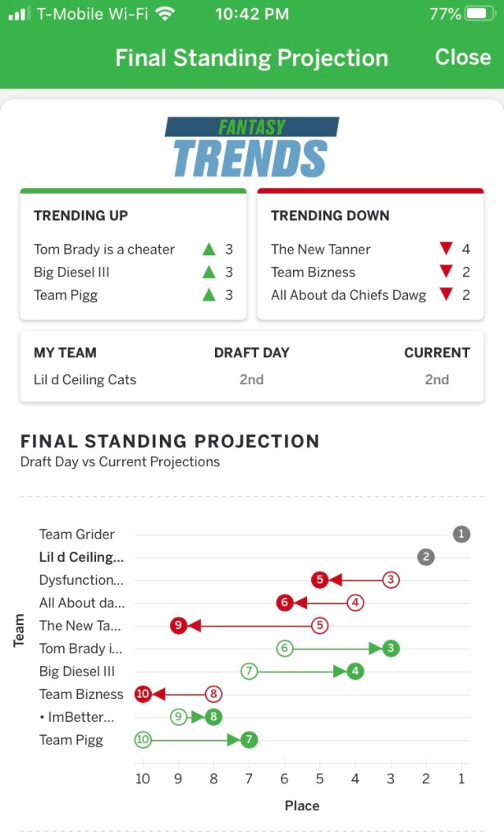Viewport: 504px width, 840px height.
Task: Tap the Fantasy Trends logo
Action: point(251,148)
